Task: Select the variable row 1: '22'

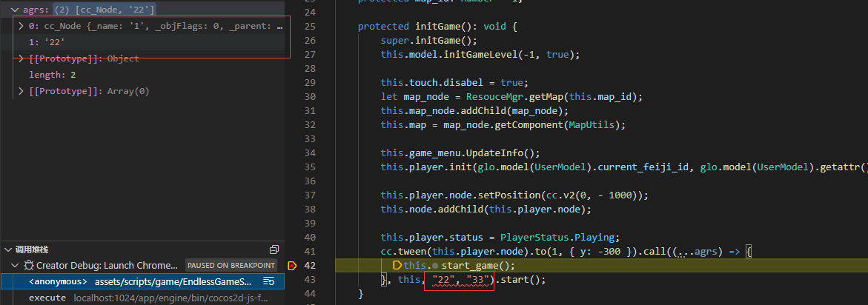Action: 142,42
